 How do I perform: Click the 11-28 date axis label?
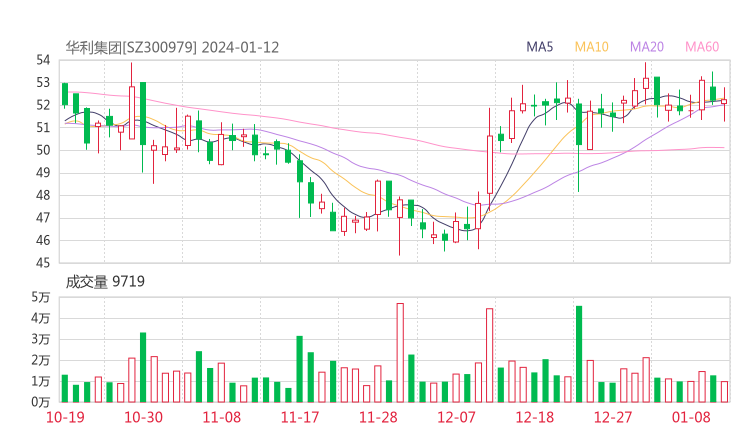tap(378, 417)
